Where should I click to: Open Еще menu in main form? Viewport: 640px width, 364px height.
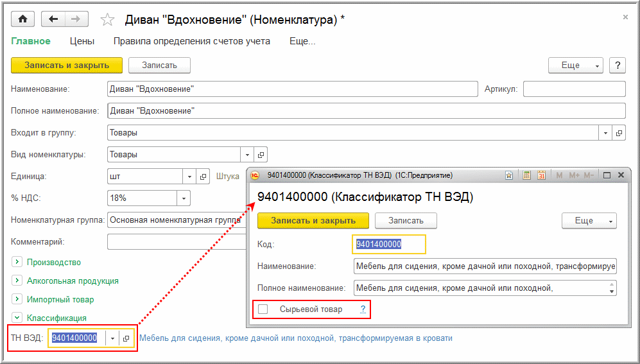pyautogui.click(x=576, y=65)
